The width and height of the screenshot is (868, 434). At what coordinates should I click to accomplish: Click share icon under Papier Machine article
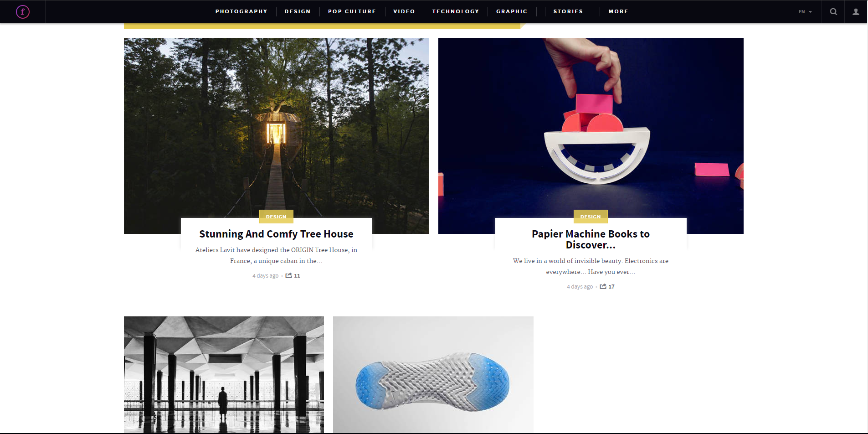(603, 286)
